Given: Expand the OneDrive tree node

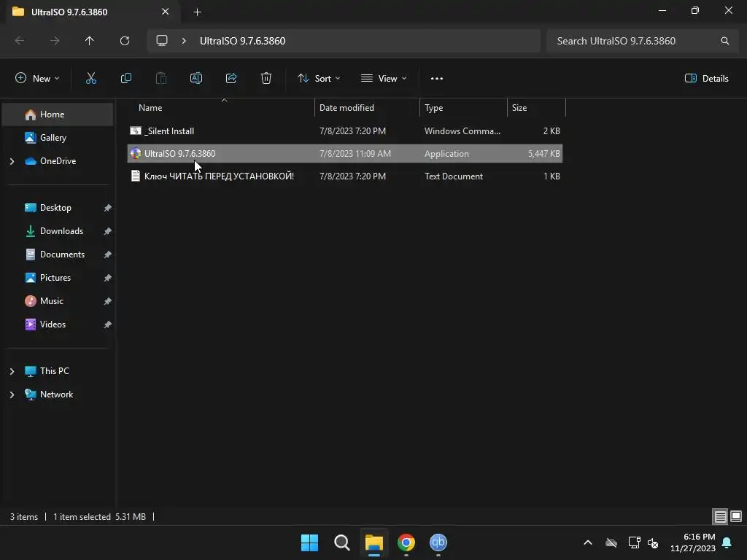Looking at the screenshot, I should 12,161.
